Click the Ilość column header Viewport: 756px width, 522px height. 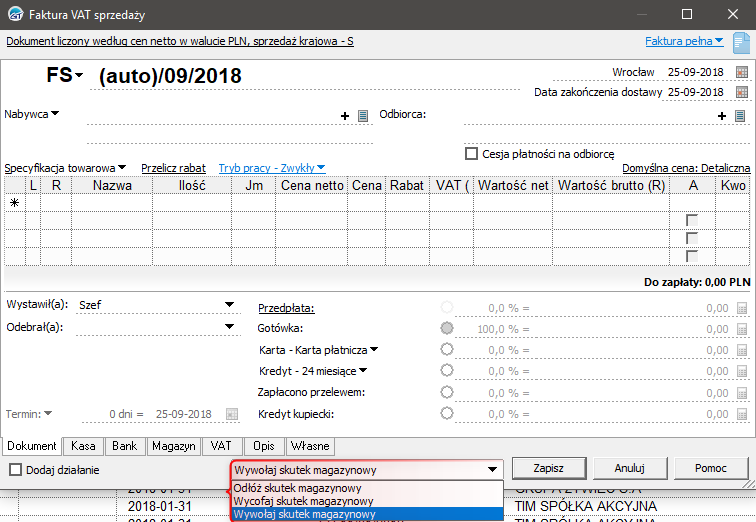coord(192,186)
